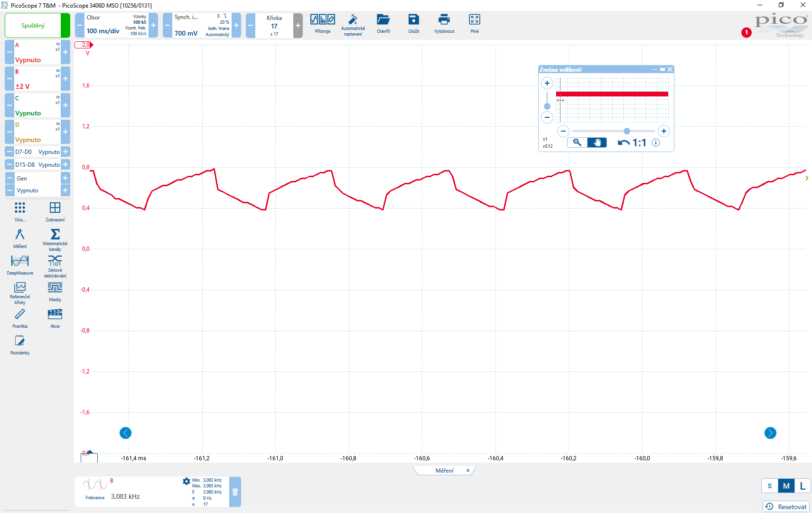The width and height of the screenshot is (812, 513).
Task: Open the Masky tool
Action: click(55, 291)
